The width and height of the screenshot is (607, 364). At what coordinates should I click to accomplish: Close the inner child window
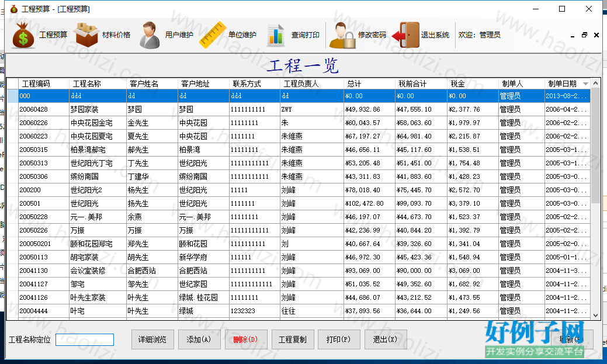coord(596,35)
